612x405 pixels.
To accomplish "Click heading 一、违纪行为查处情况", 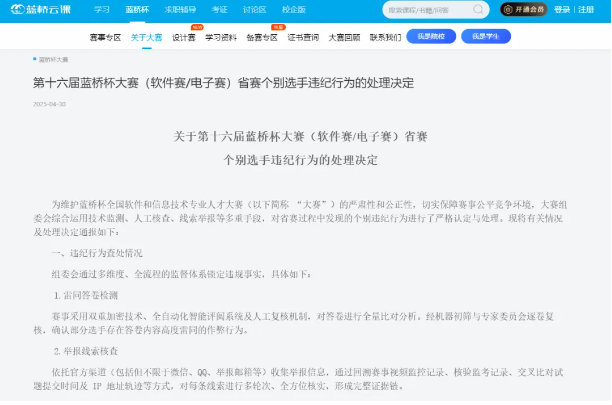I will coord(97,253).
